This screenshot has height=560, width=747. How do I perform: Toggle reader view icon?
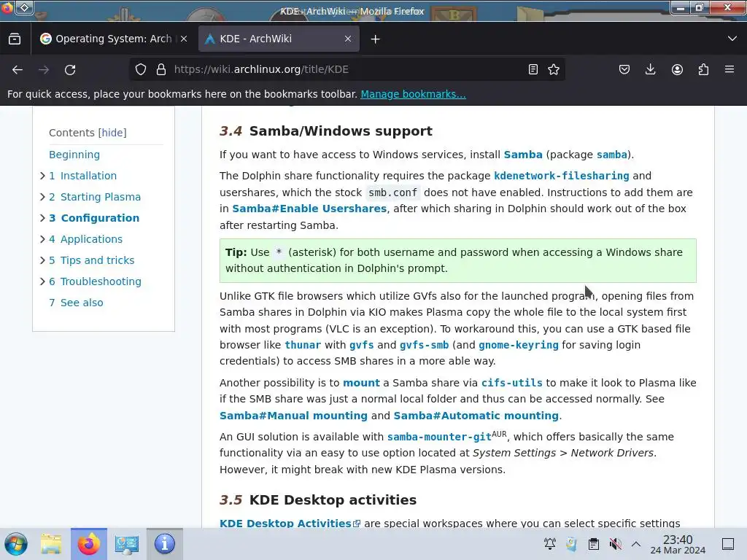pyautogui.click(x=533, y=69)
